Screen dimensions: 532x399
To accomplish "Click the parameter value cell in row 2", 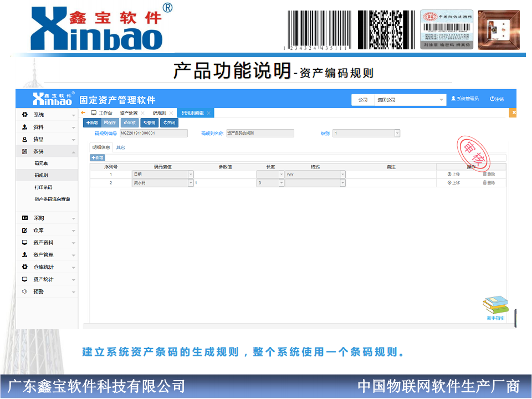I will (x=225, y=183).
